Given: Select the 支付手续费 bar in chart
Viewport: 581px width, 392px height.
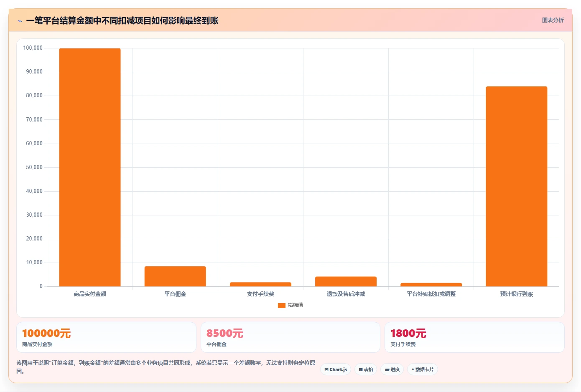Looking at the screenshot, I should (x=260, y=284).
